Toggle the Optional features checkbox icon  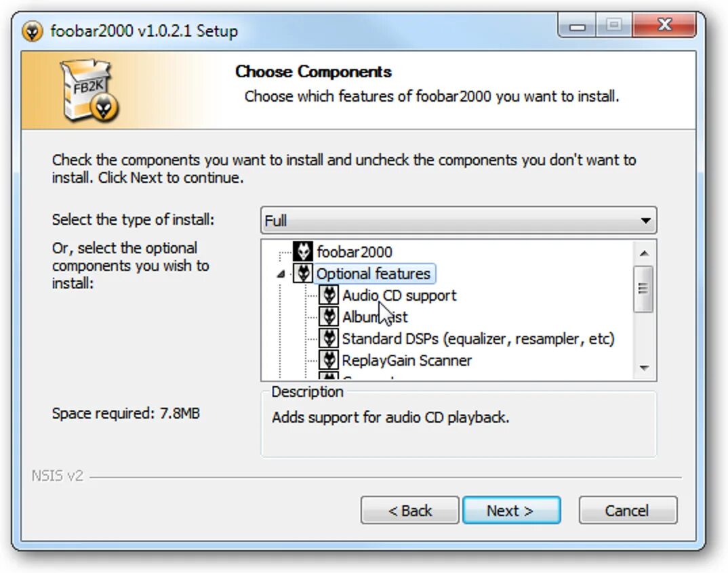pyautogui.click(x=303, y=273)
